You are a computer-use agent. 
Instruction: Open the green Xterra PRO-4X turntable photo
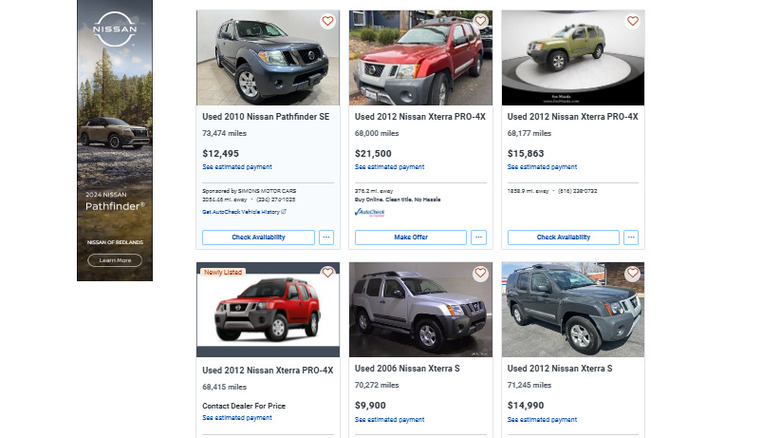pos(573,58)
